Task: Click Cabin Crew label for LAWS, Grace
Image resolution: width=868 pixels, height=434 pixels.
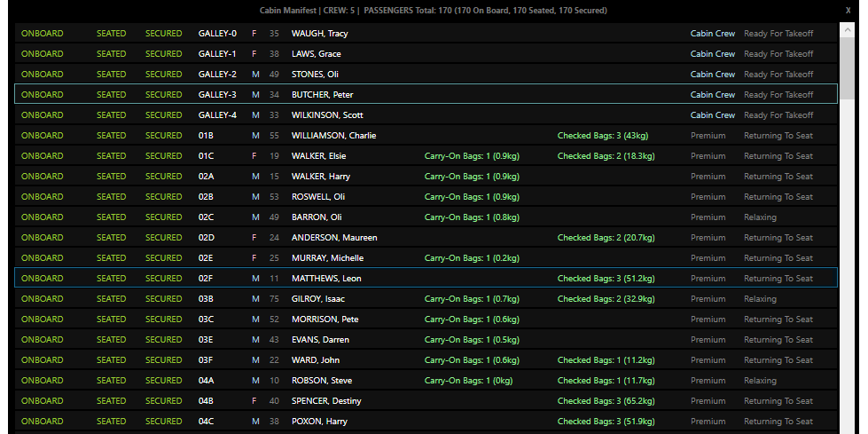Action: (x=713, y=54)
